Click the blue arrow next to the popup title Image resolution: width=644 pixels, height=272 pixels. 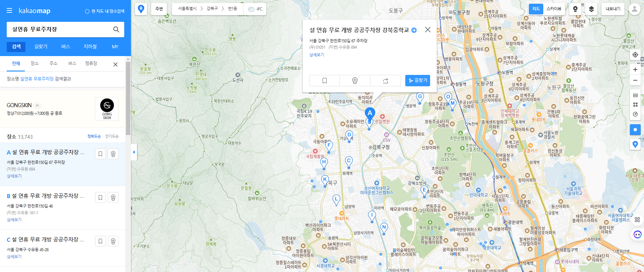click(414, 30)
